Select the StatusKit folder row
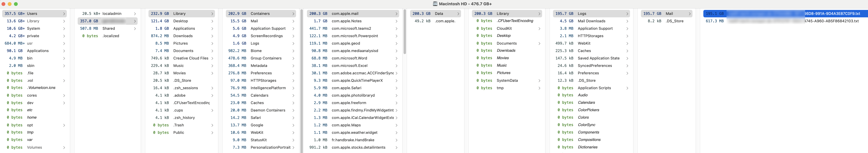This screenshot has width=868, height=153. click(261, 140)
